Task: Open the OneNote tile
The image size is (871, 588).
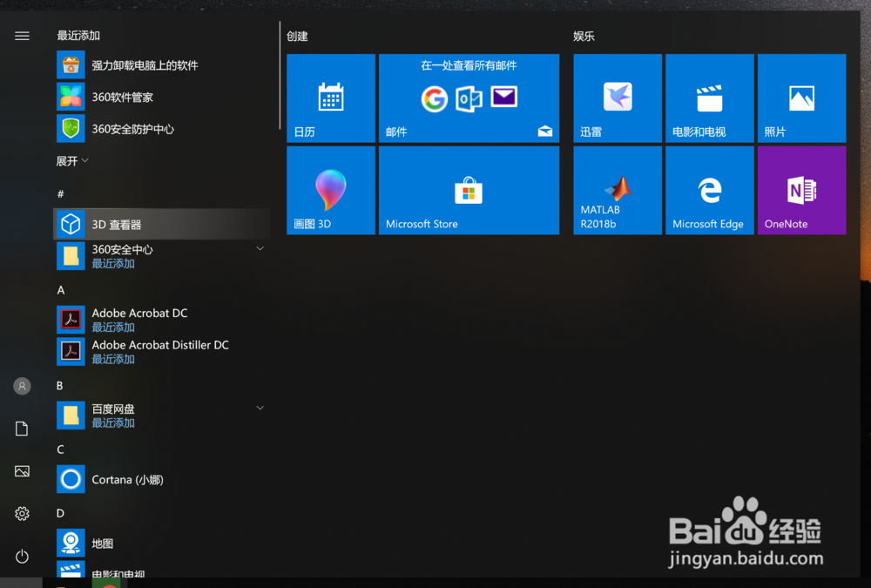Action: click(x=801, y=190)
